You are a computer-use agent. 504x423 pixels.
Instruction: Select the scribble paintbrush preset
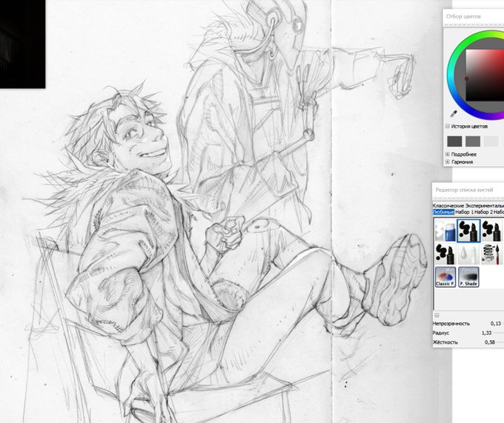tap(492, 254)
